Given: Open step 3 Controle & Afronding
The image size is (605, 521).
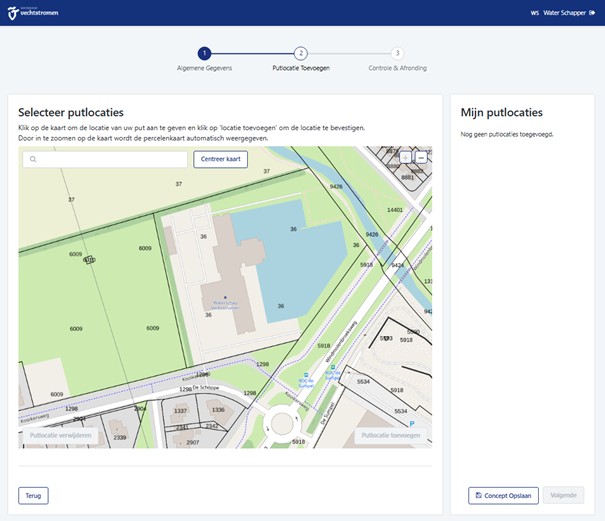Looking at the screenshot, I should point(397,53).
